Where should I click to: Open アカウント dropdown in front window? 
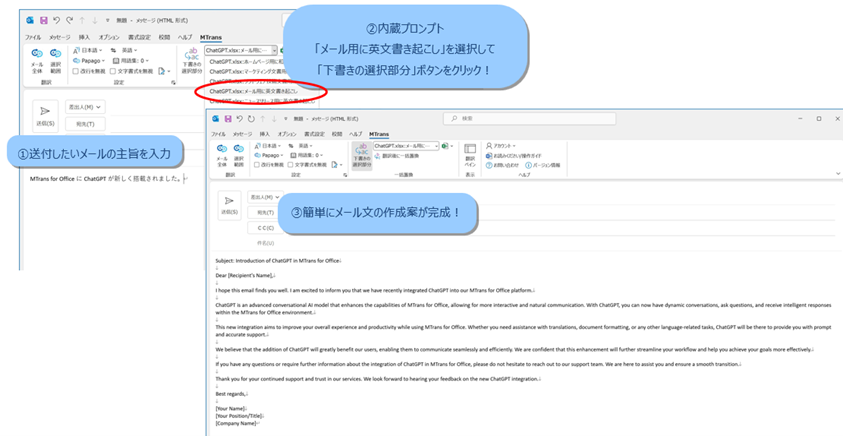point(501,146)
